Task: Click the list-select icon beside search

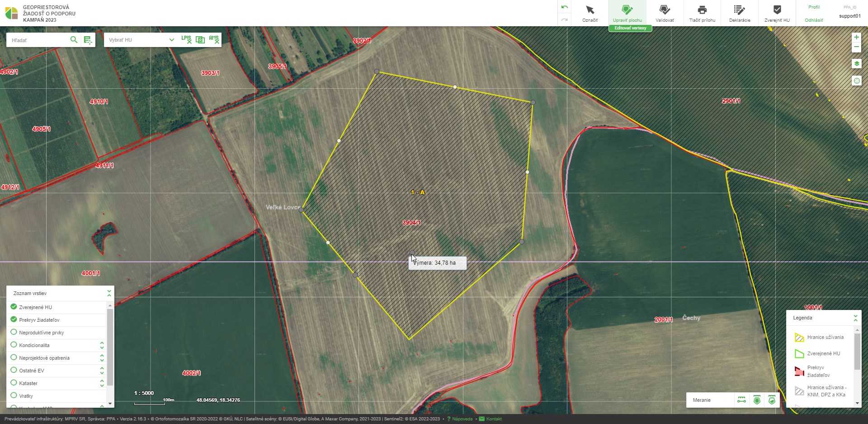Action: point(88,40)
